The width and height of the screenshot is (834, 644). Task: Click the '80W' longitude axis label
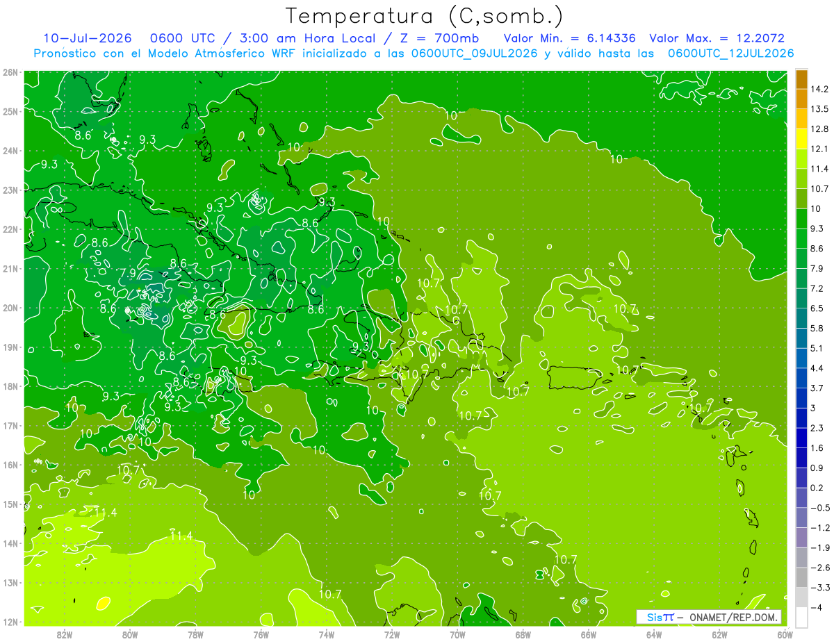(x=130, y=634)
